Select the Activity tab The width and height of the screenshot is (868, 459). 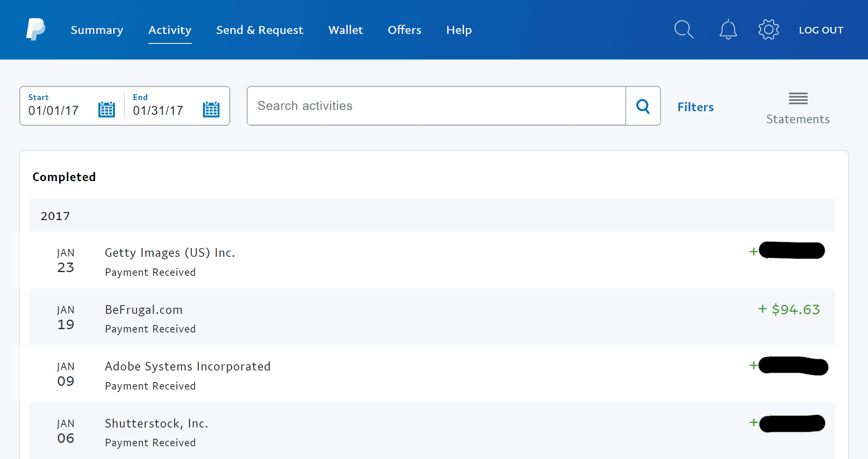click(169, 29)
